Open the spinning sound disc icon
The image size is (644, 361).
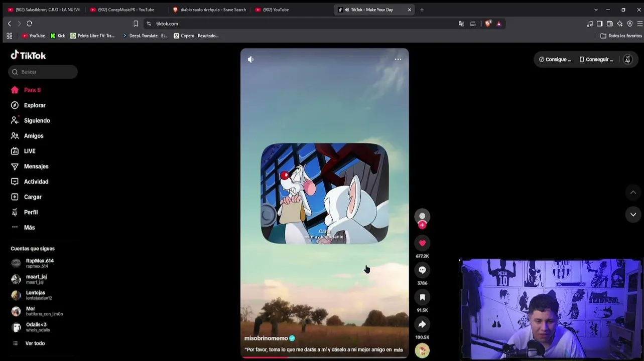(422, 351)
